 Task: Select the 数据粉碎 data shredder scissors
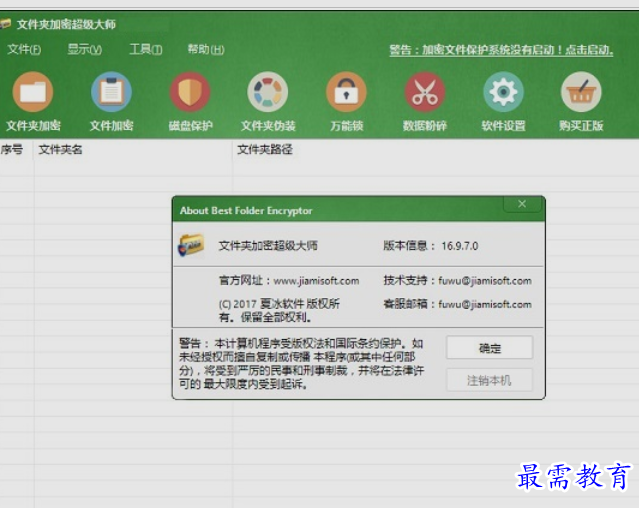[x=425, y=92]
